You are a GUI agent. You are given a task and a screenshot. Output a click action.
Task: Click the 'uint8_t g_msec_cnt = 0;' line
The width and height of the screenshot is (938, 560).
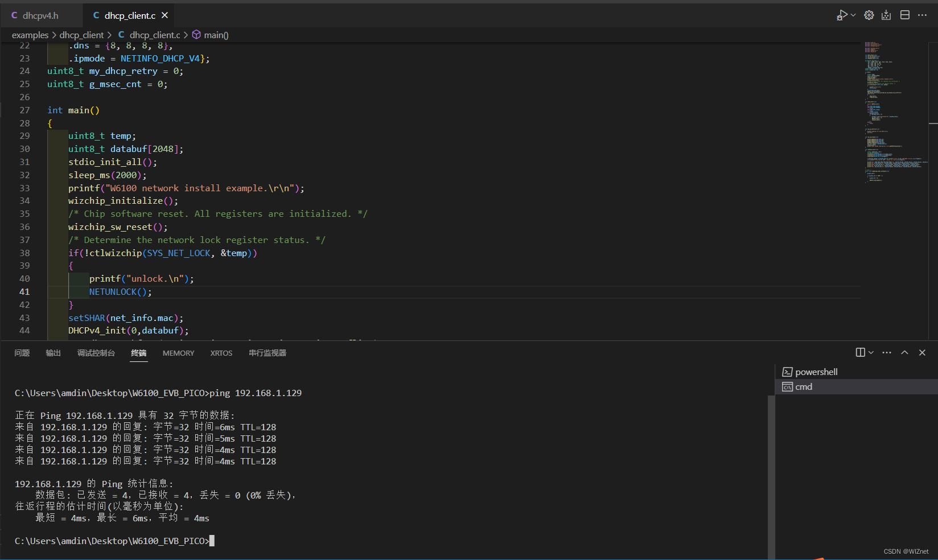point(108,84)
